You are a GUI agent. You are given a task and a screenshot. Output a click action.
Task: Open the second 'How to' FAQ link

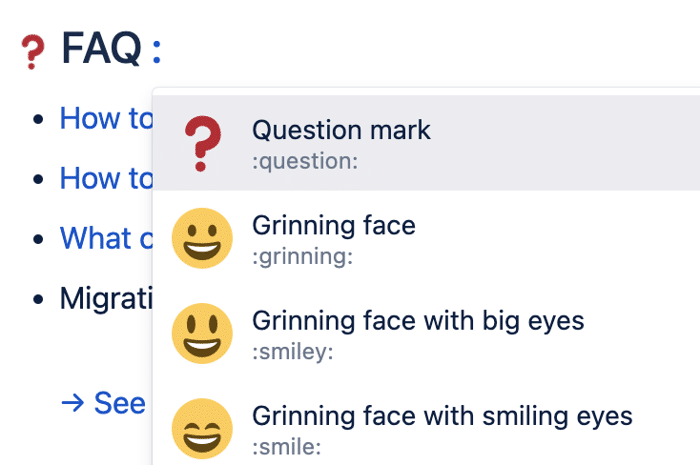pyautogui.click(x=106, y=179)
